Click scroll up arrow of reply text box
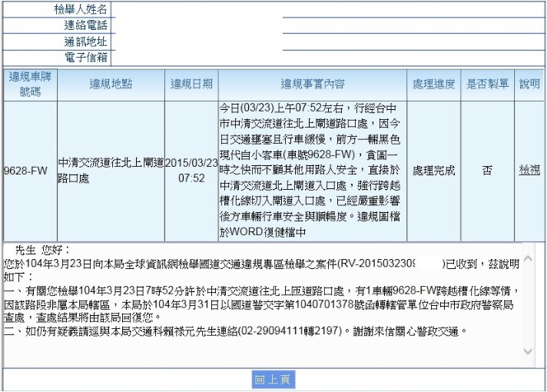 528,259
